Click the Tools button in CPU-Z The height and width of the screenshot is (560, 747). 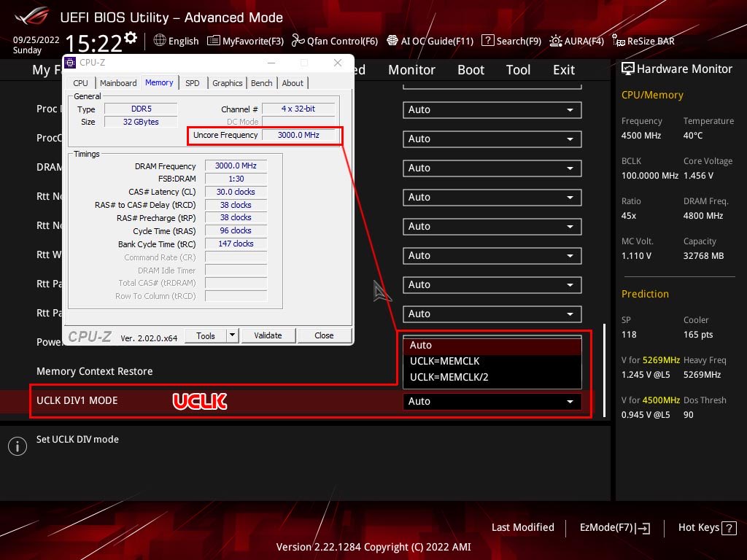point(206,335)
